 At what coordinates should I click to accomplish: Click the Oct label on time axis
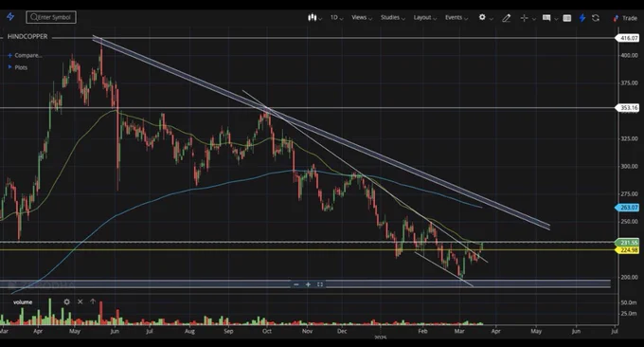[267, 331]
